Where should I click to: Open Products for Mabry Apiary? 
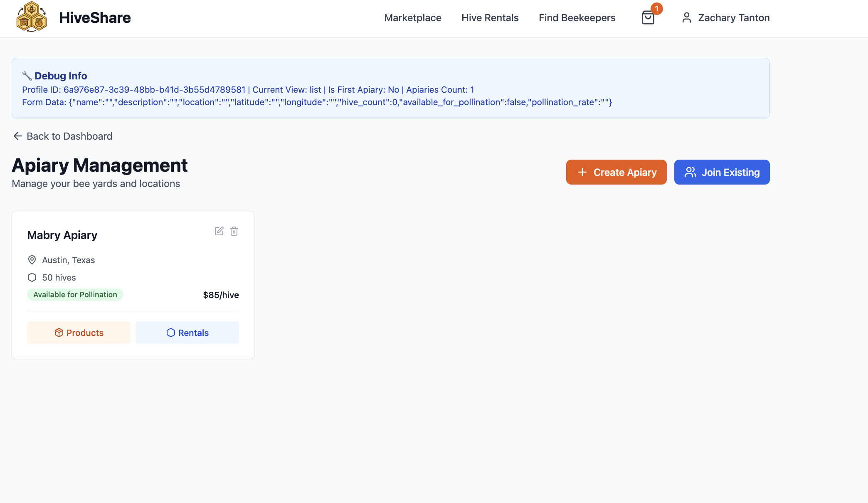click(79, 333)
